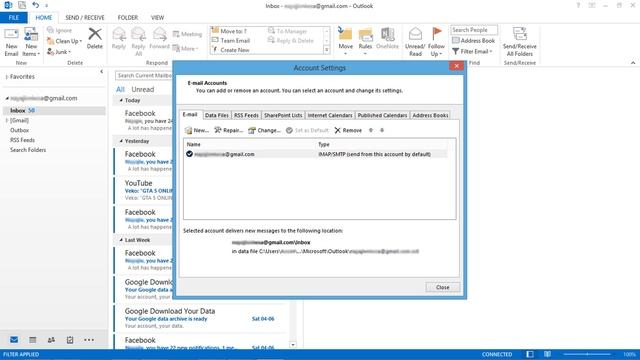Open People view in navigation bar
This screenshot has width=640, height=360.
51,340
